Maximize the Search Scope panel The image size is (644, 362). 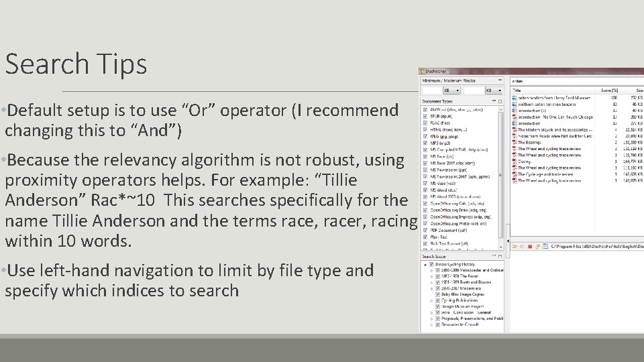(x=500, y=256)
